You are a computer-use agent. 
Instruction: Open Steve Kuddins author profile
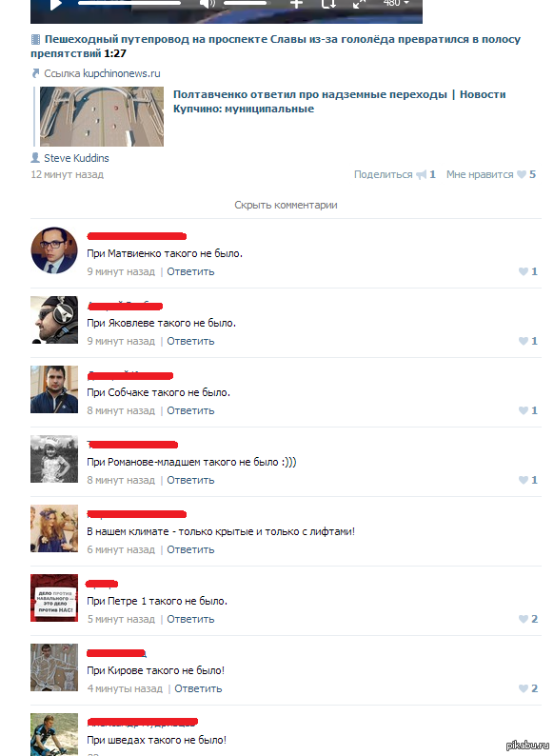click(76, 158)
